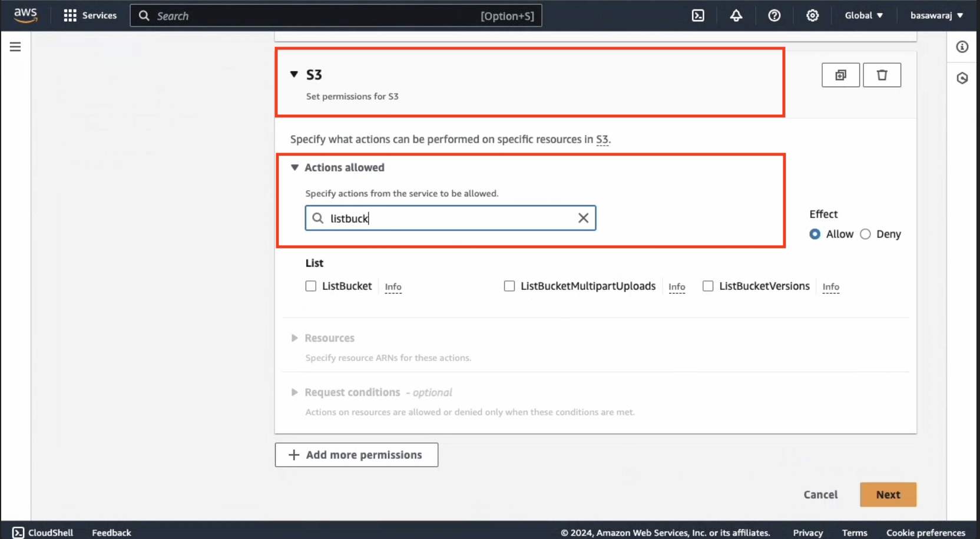The height and width of the screenshot is (539, 980).
Task: Check the ListBucketMultipartUploads action
Action: click(x=509, y=286)
